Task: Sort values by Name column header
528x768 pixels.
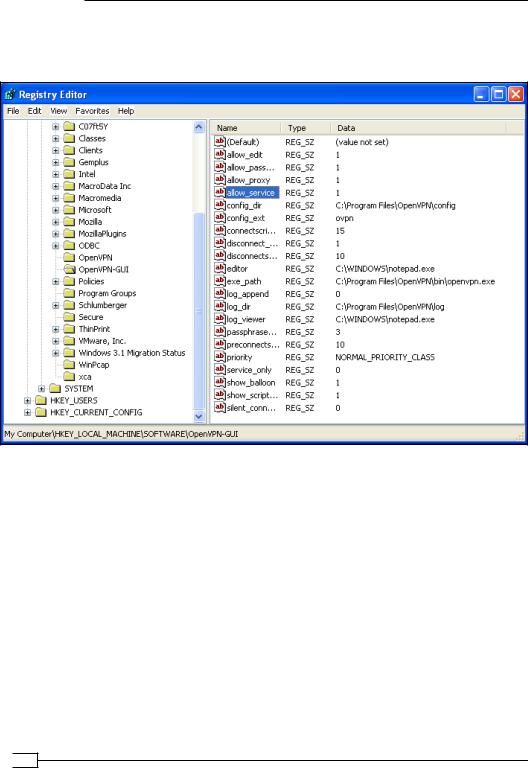Action: tap(246, 128)
